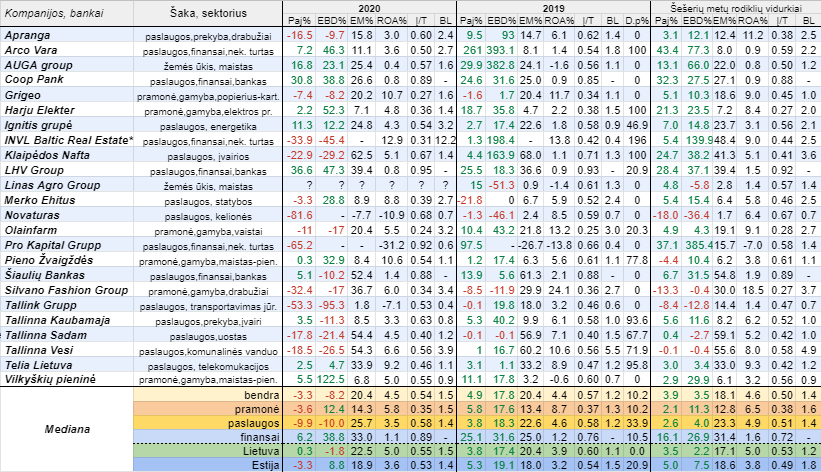Screen dimensions: 821x472
Task: Click the LHV Group company cell
Action: click(x=34, y=171)
